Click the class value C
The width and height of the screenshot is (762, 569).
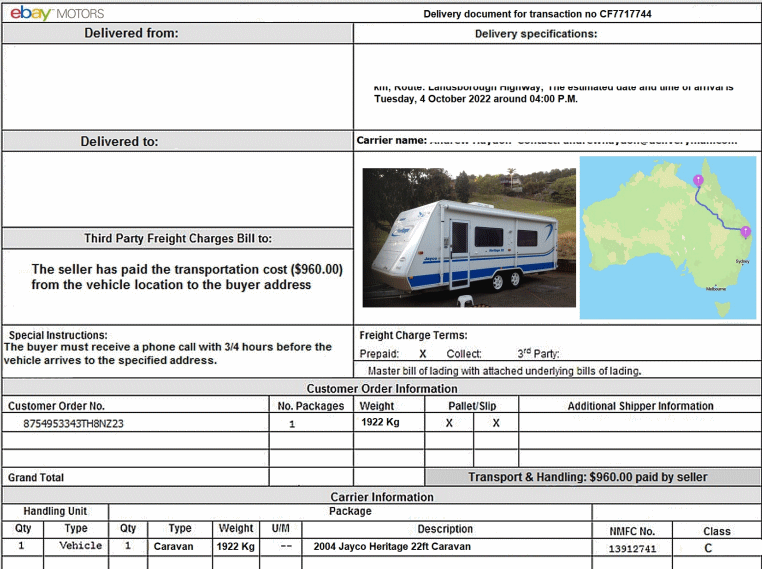pyautogui.click(x=708, y=548)
